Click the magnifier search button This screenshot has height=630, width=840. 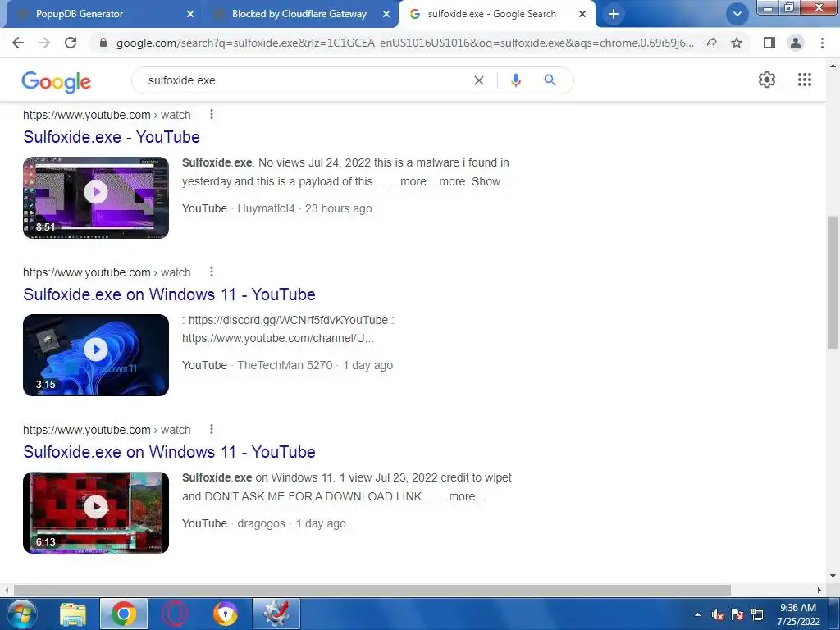tap(550, 80)
